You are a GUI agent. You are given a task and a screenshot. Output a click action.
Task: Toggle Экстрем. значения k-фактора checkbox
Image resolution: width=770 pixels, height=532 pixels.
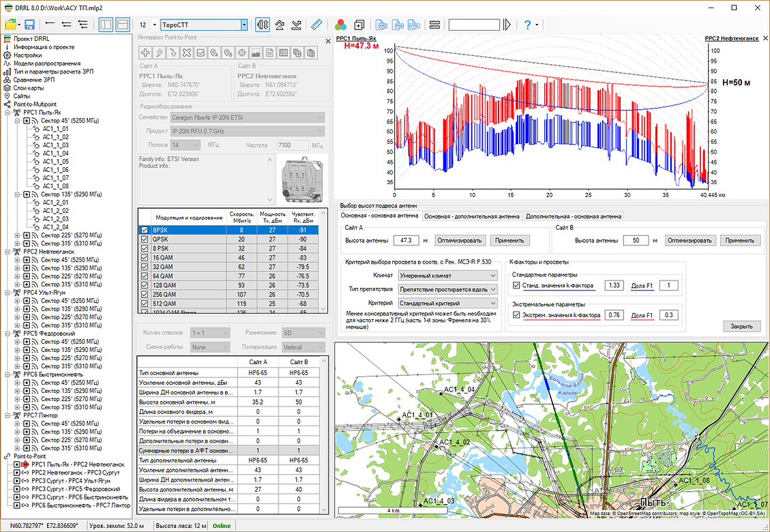pos(516,315)
